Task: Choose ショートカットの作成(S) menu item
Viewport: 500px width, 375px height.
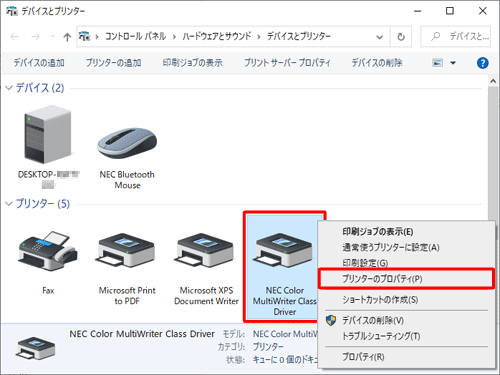Action: point(406,299)
